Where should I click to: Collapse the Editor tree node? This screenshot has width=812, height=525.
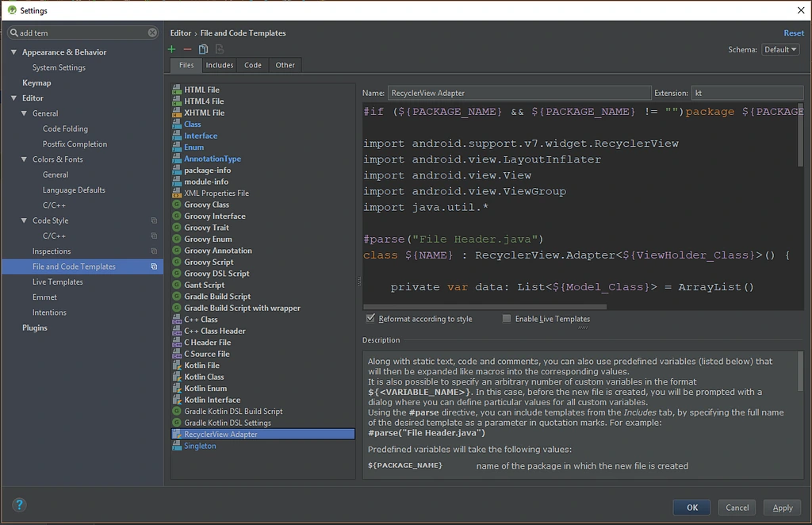pyautogui.click(x=14, y=98)
